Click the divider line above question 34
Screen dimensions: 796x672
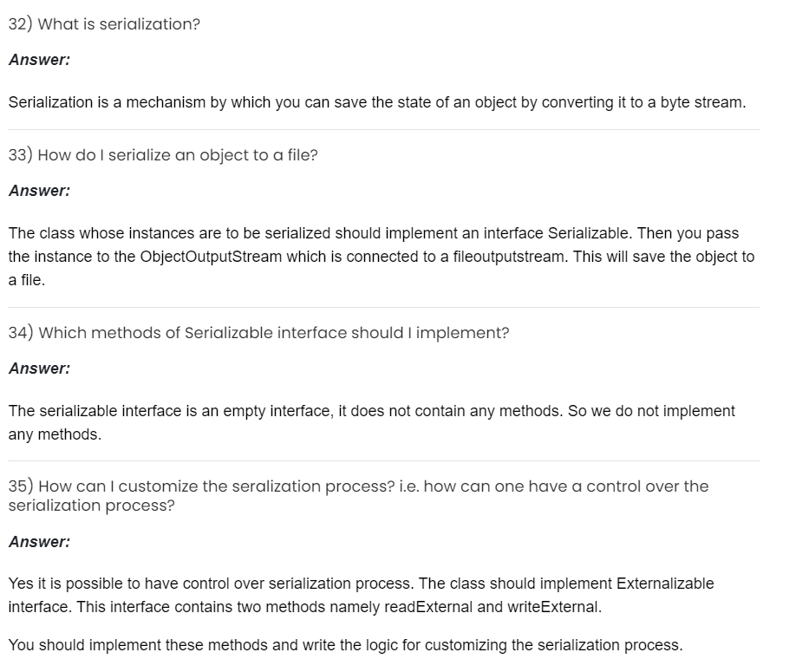383,308
